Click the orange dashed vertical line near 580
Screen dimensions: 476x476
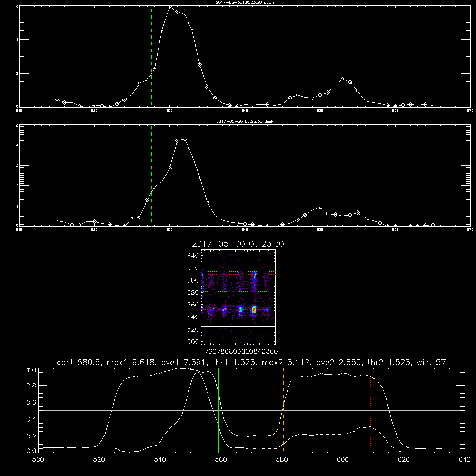pyautogui.click(x=283, y=410)
